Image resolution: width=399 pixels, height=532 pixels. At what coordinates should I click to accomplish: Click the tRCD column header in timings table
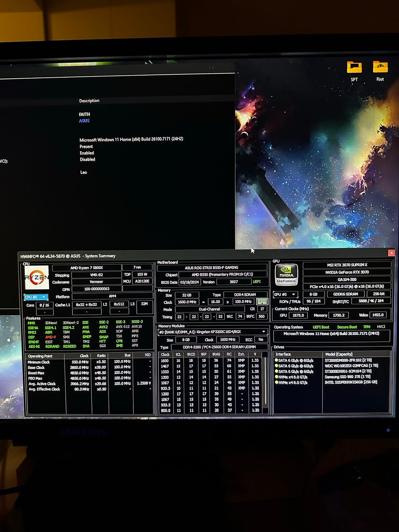(x=191, y=355)
